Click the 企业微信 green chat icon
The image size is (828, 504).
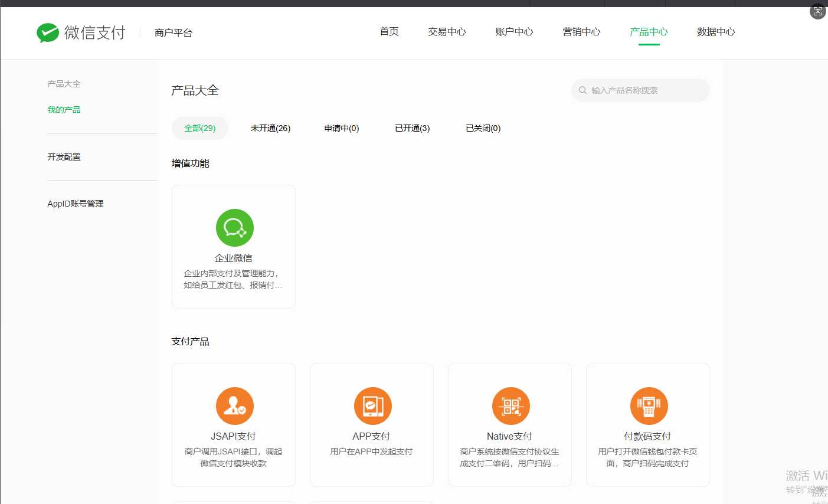coord(235,228)
